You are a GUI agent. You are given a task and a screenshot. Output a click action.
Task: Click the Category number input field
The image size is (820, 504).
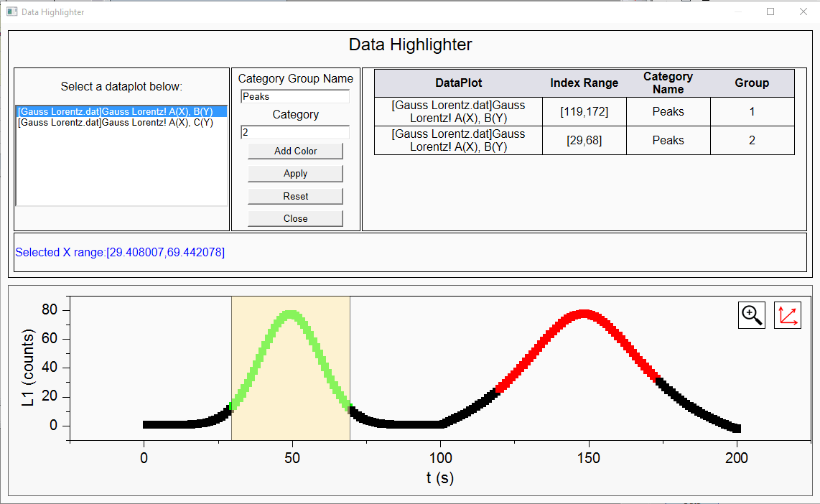295,132
